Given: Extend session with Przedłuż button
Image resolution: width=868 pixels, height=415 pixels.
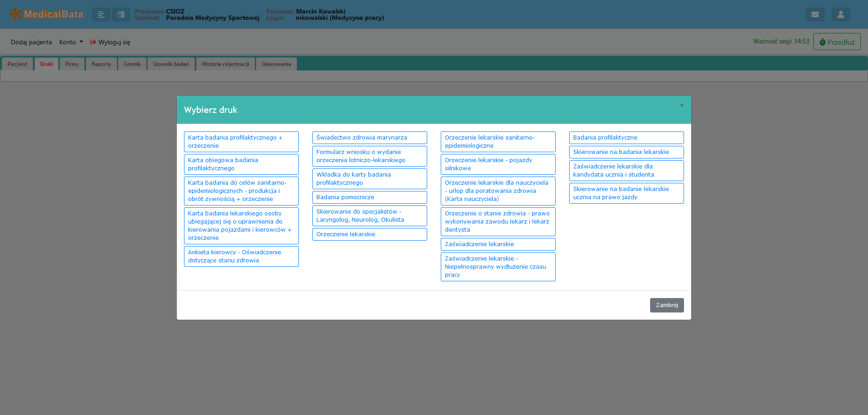Looking at the screenshot, I should click(836, 42).
